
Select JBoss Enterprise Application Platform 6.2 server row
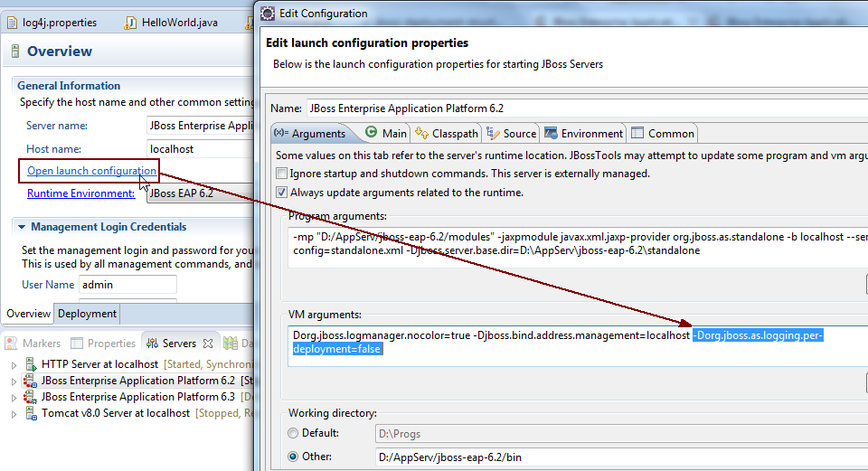(138, 381)
